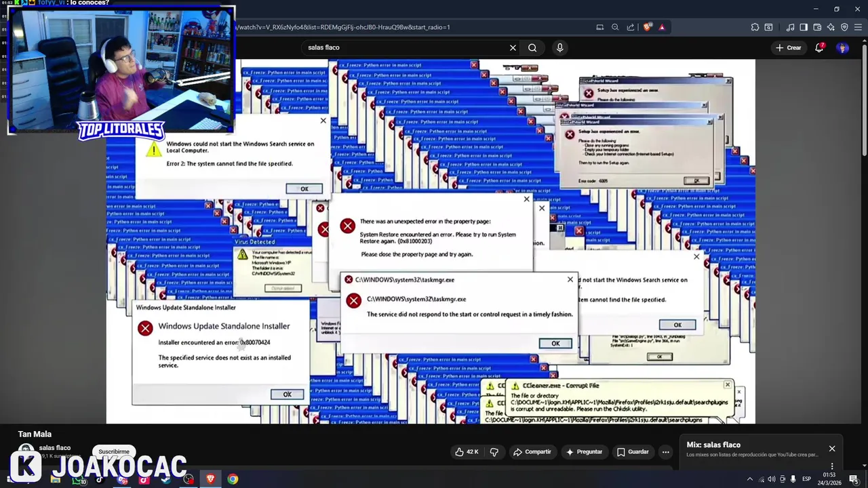Click OK in taskmgr.exe error dialog

click(555, 343)
